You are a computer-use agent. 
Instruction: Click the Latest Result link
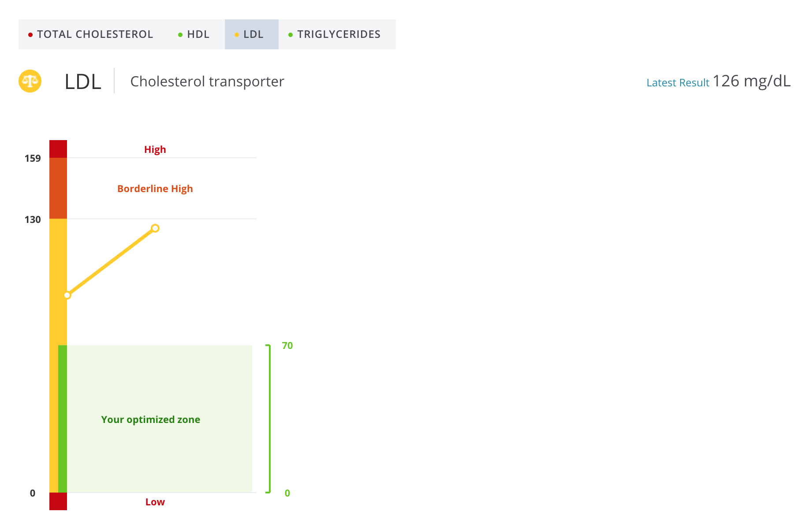point(678,83)
